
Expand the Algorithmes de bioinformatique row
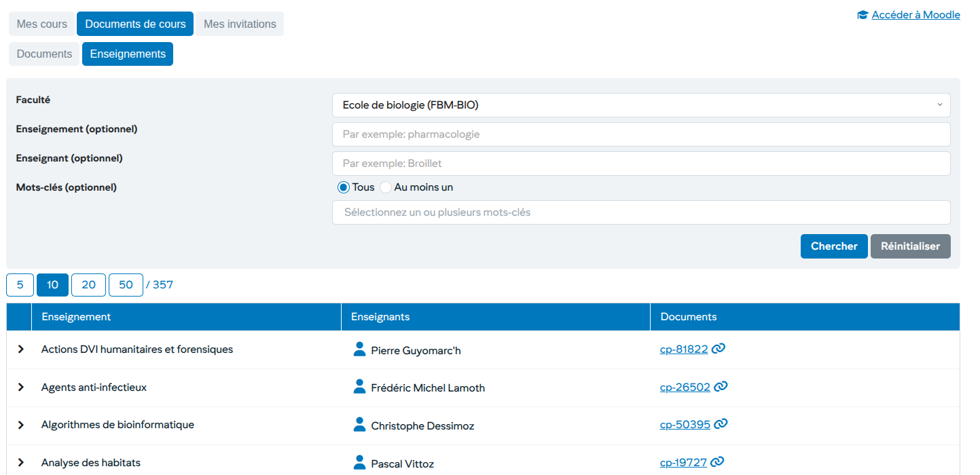click(x=21, y=425)
